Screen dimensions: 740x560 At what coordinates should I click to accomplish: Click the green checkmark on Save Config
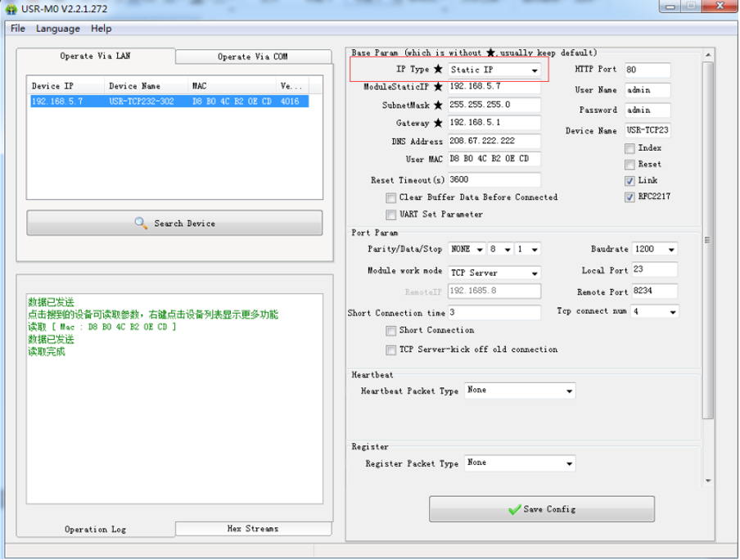click(515, 509)
